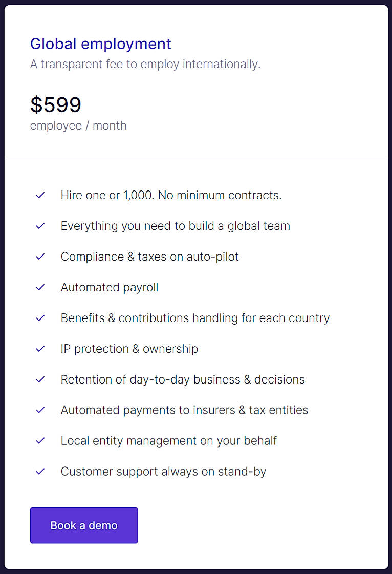Select the checkmark next to "Automated payroll"
This screenshot has height=574, width=392.
coord(40,287)
